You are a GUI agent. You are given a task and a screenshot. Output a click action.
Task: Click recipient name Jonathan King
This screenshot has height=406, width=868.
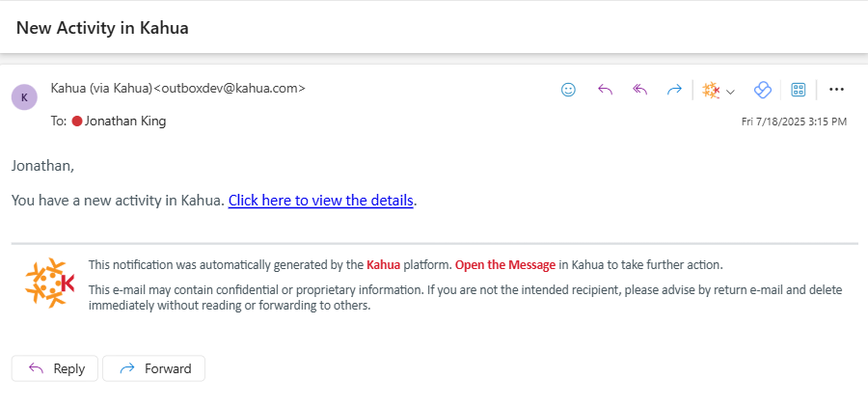click(x=125, y=122)
